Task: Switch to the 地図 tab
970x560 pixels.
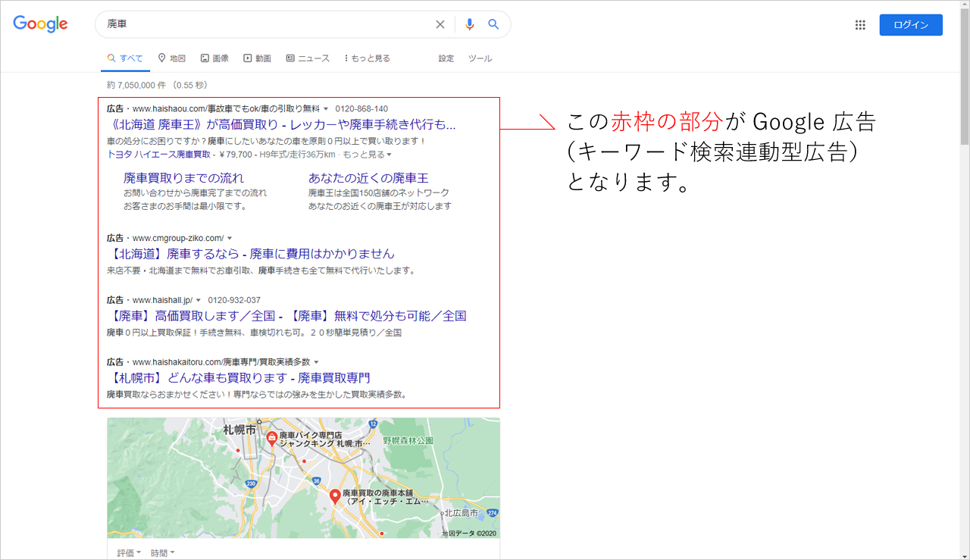Action: click(172, 58)
